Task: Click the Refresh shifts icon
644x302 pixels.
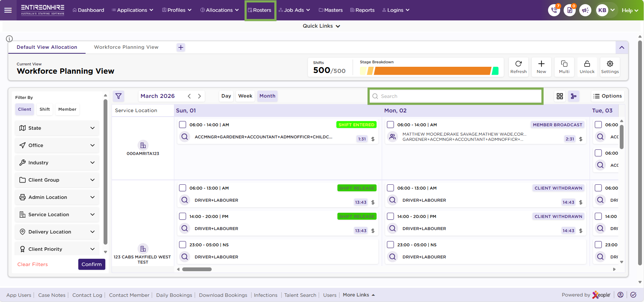Action: click(x=518, y=64)
